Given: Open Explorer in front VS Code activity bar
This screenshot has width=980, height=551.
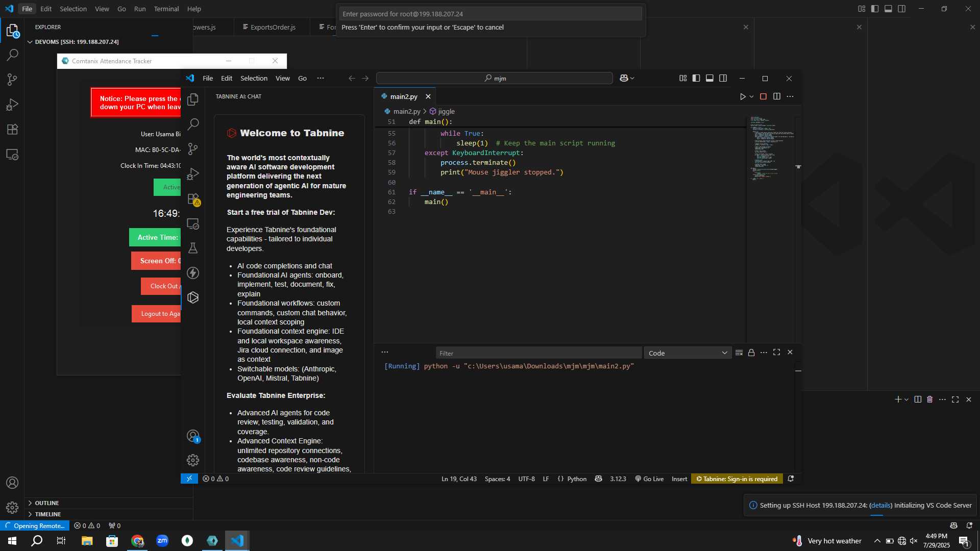Looking at the screenshot, I should [x=193, y=99].
